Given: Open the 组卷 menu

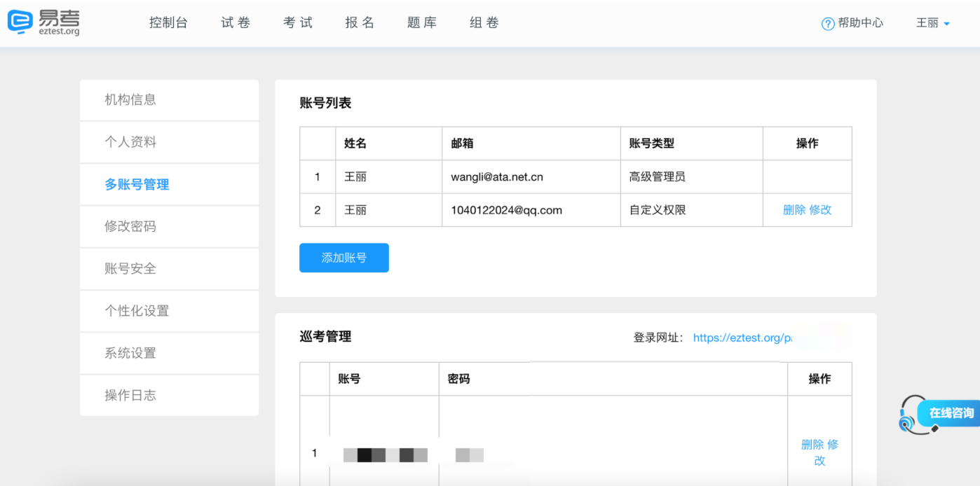Looking at the screenshot, I should (x=484, y=23).
